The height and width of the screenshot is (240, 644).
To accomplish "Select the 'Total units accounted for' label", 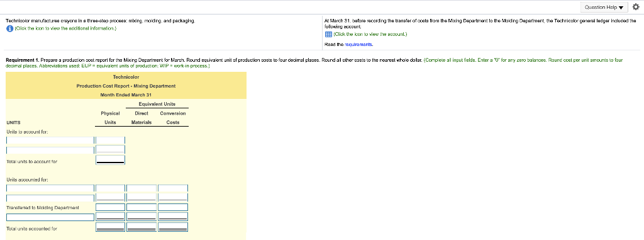I will tap(31, 228).
